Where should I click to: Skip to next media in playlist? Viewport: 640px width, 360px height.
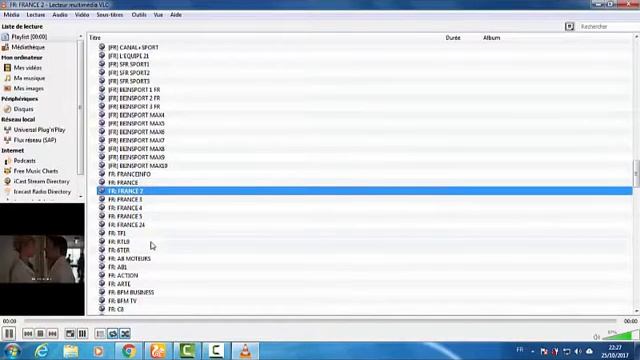pos(52,334)
